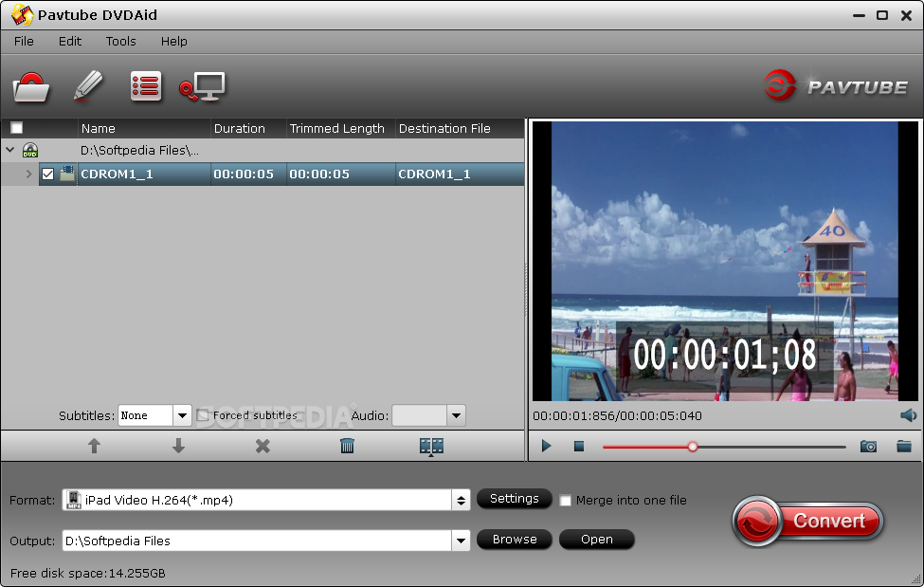Open the Subtitles dropdown
The height and width of the screenshot is (587, 924).
coord(182,415)
